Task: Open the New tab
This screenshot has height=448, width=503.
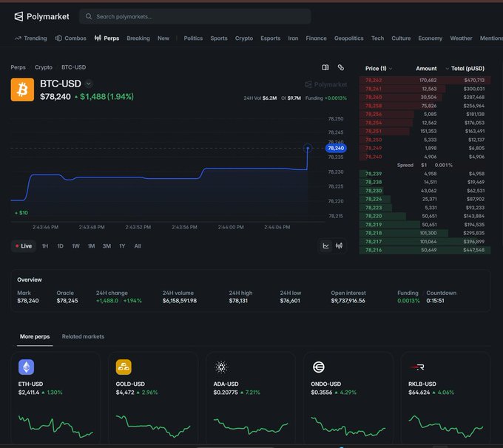Action: click(x=163, y=38)
